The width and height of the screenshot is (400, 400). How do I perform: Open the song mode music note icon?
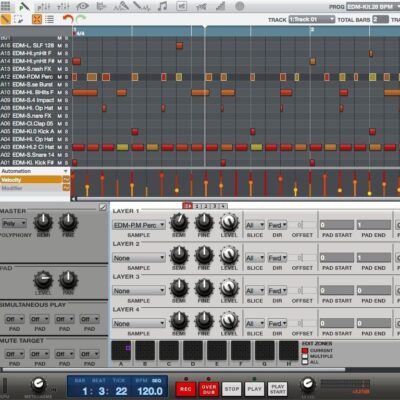tap(162, 6)
